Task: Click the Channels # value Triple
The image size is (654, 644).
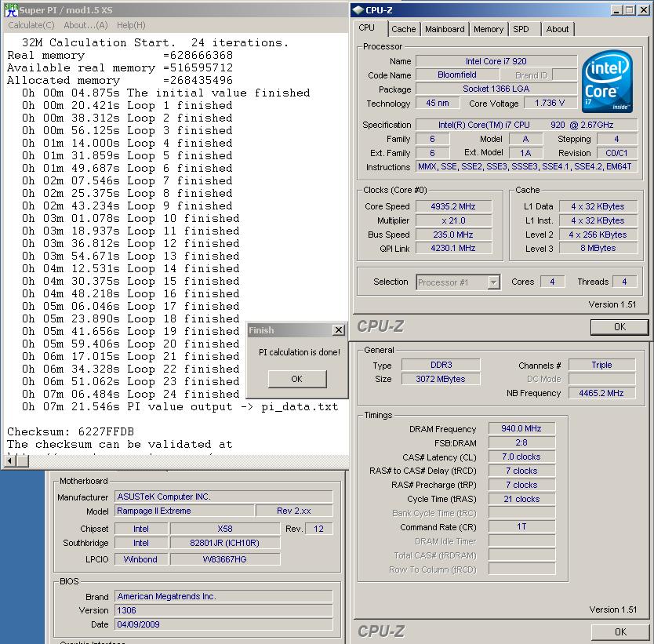Action: [602, 365]
